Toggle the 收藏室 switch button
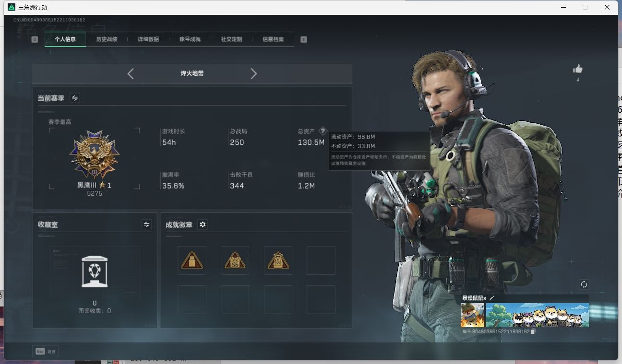Screen dimensions: 622x364 tap(146, 224)
